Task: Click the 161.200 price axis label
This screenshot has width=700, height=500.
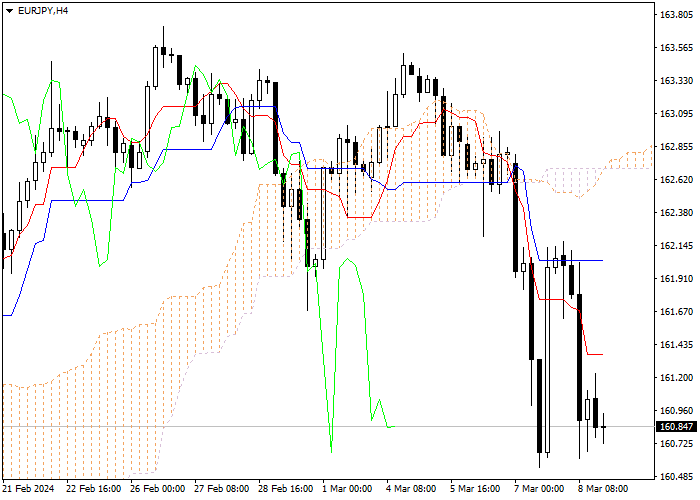Action: 676,378
